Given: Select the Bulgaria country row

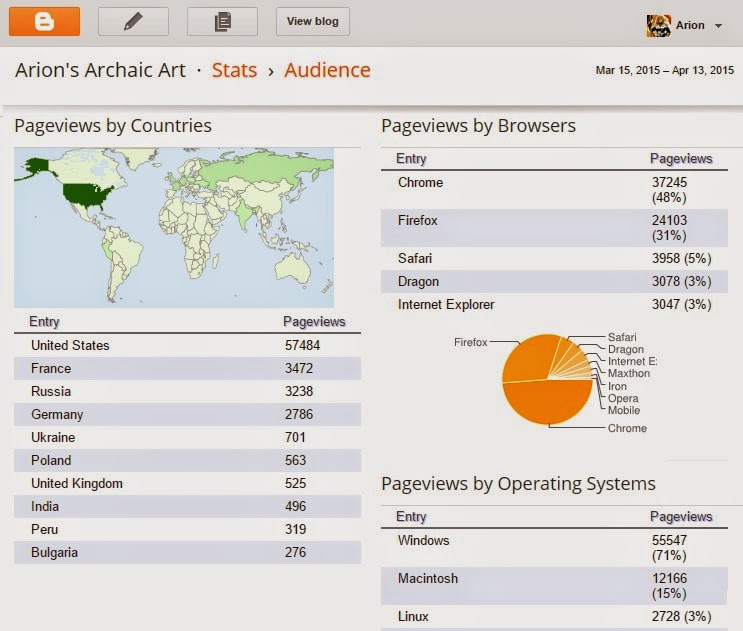Looking at the screenshot, I should tap(187, 552).
